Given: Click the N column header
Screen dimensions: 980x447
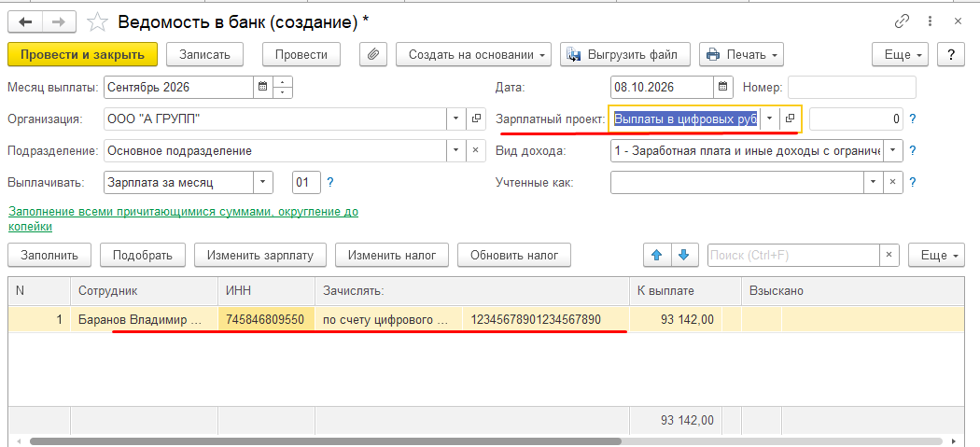Looking at the screenshot, I should [39, 291].
